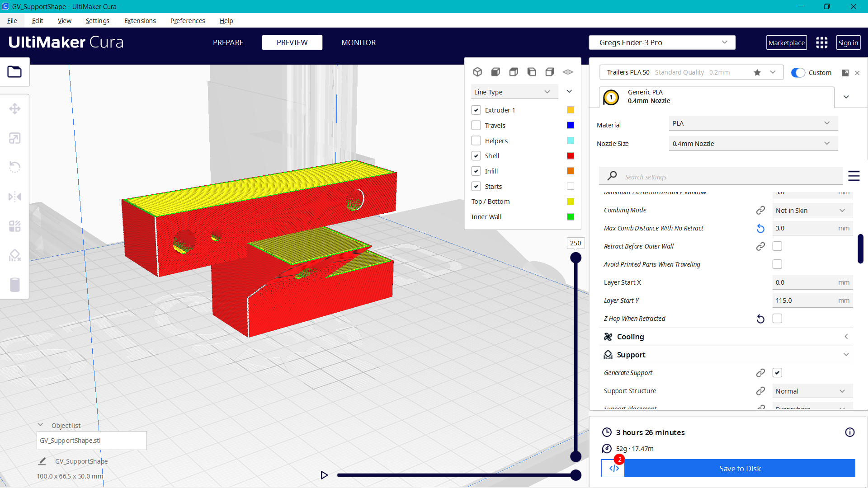Image resolution: width=868 pixels, height=488 pixels.
Task: Open Nozzle Size dropdown
Action: pyautogui.click(x=753, y=144)
